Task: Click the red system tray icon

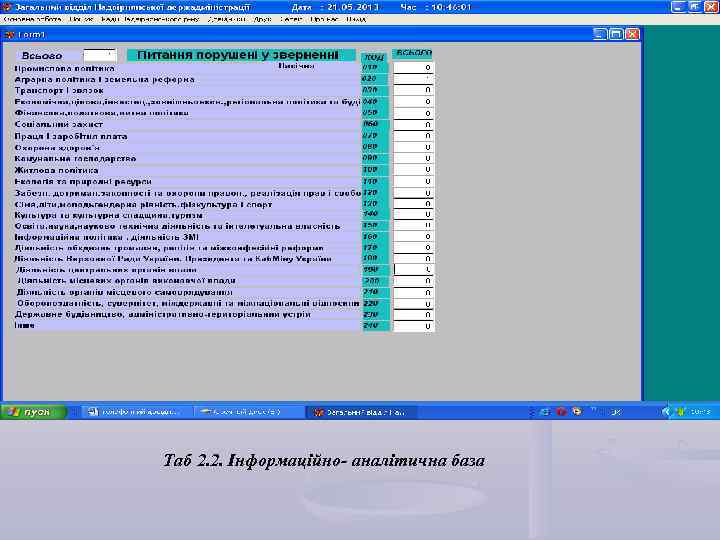Action: [561, 411]
